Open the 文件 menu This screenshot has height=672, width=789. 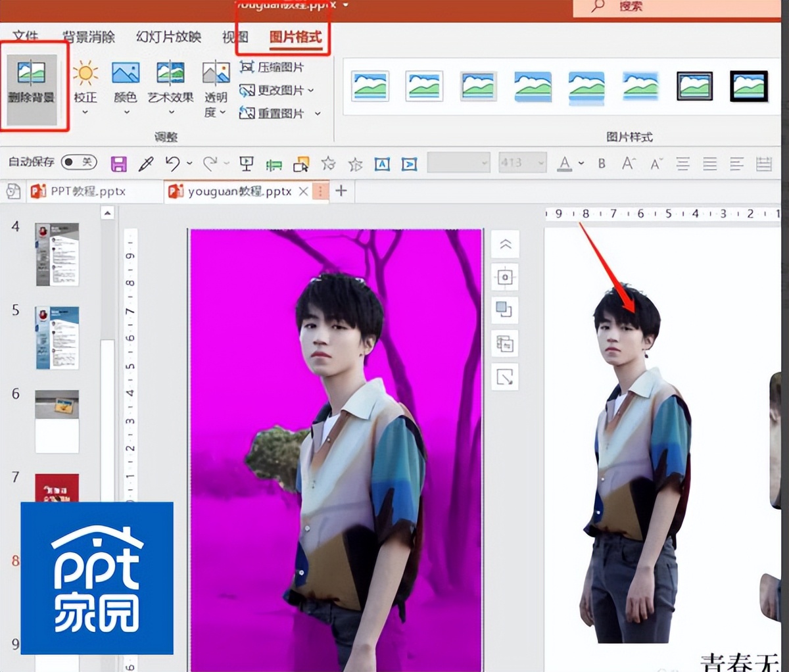point(25,37)
